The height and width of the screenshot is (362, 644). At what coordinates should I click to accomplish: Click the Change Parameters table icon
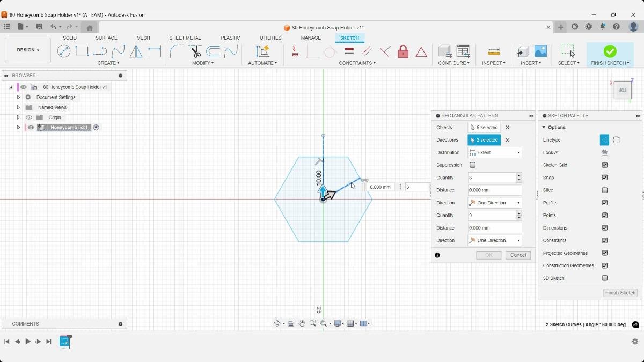tap(463, 51)
